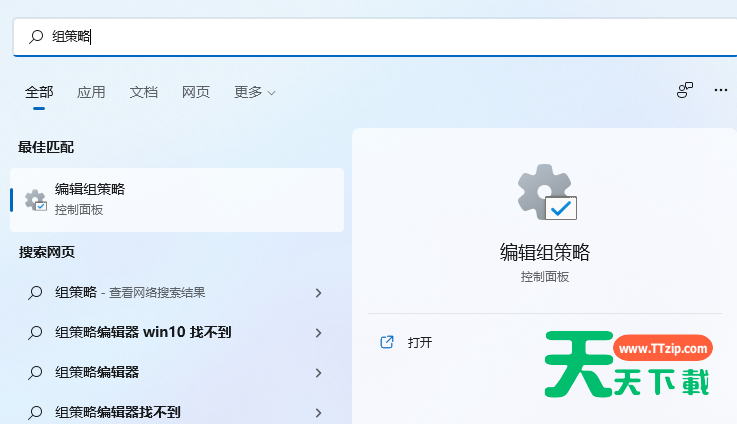Expand arrow for 组策略 web search result
737x424 pixels.
318,293
